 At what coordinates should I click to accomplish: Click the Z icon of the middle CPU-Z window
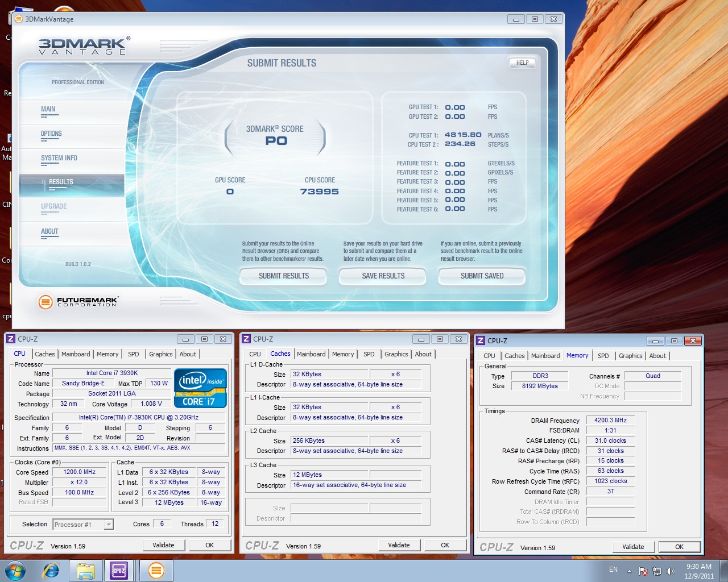246,339
